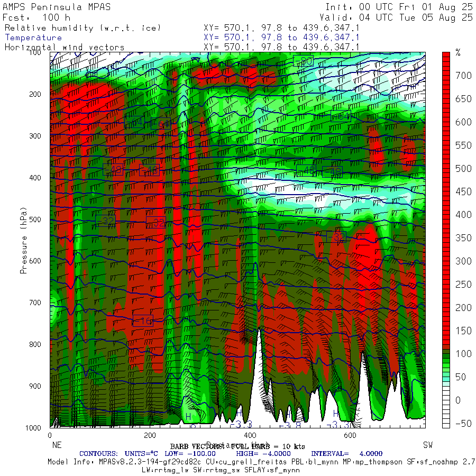
Task: Click the 500 tick on the pressure axis
Action: coord(35,219)
